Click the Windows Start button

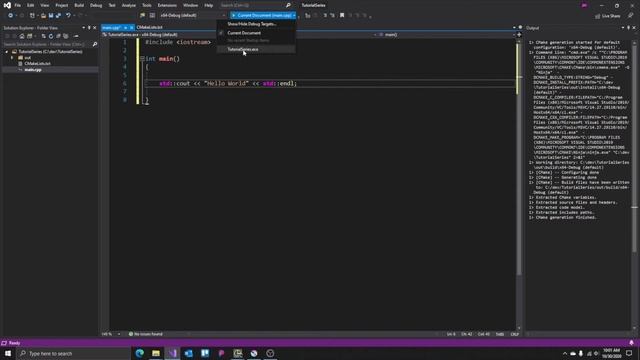tap(8, 353)
